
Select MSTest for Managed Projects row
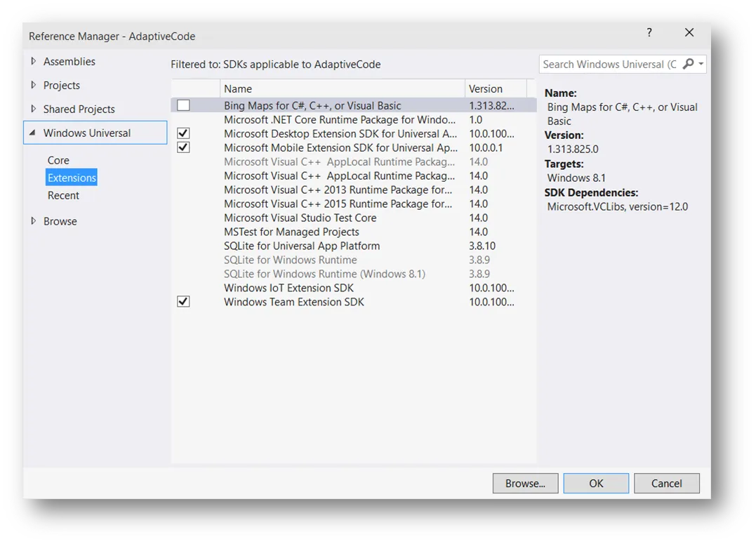click(353, 232)
